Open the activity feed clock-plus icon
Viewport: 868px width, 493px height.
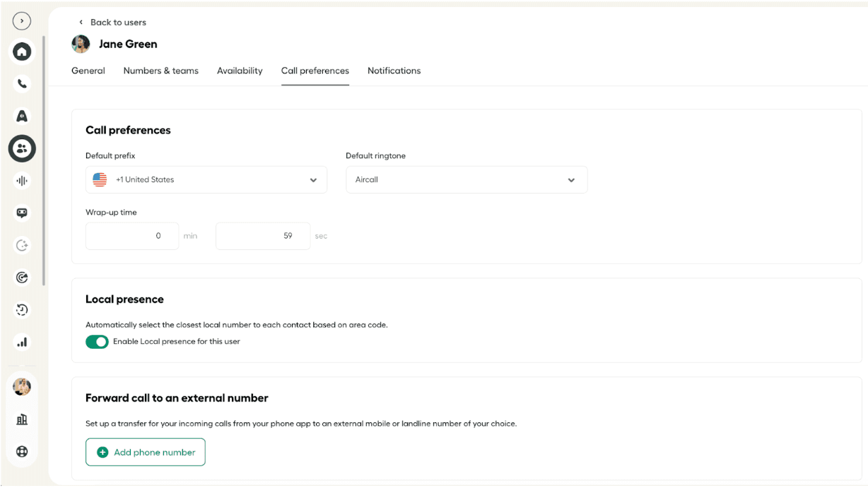tap(21, 245)
